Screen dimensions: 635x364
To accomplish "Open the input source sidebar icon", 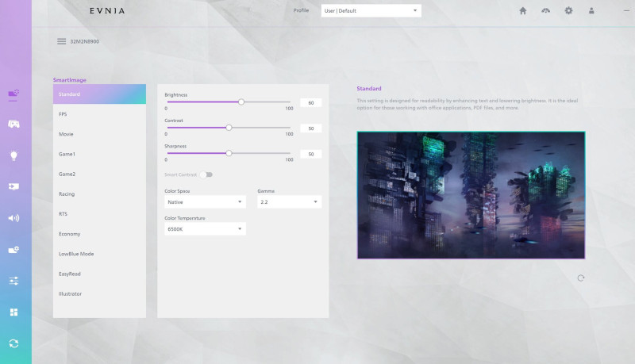I will [x=13, y=186].
